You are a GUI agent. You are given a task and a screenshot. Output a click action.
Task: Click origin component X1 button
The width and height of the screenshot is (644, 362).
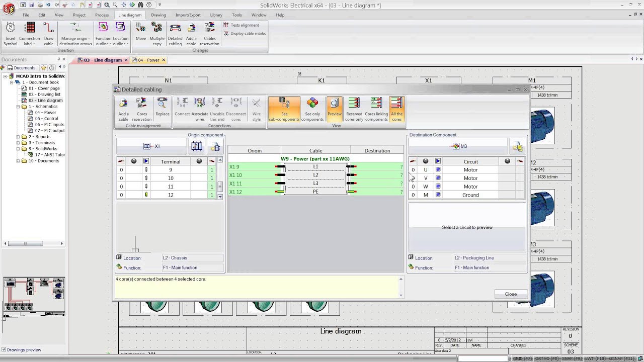pos(151,146)
